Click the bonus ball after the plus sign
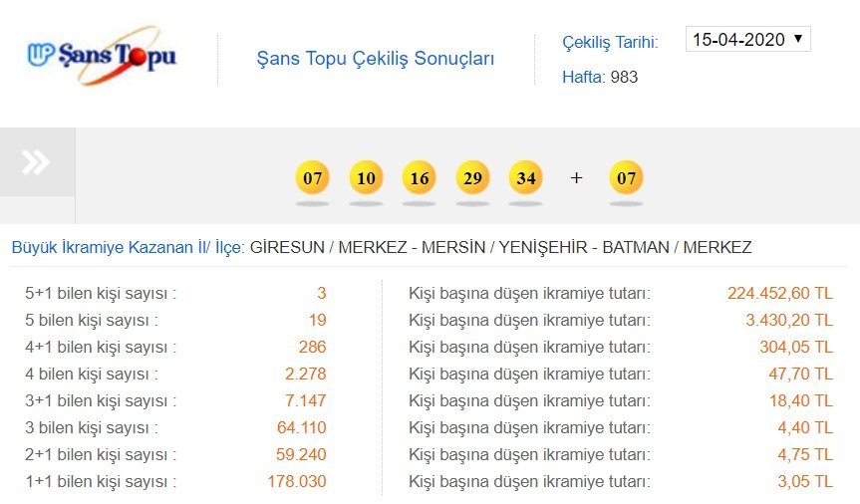860x504 pixels. click(x=627, y=177)
